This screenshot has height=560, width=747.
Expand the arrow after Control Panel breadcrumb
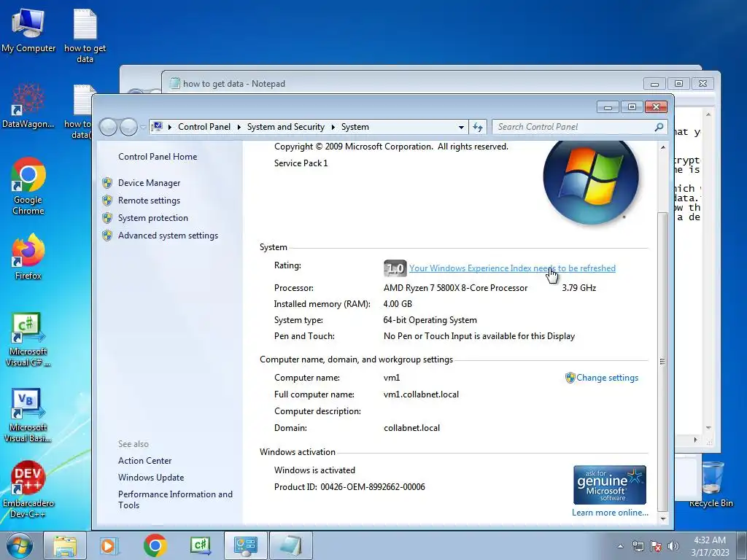239,127
